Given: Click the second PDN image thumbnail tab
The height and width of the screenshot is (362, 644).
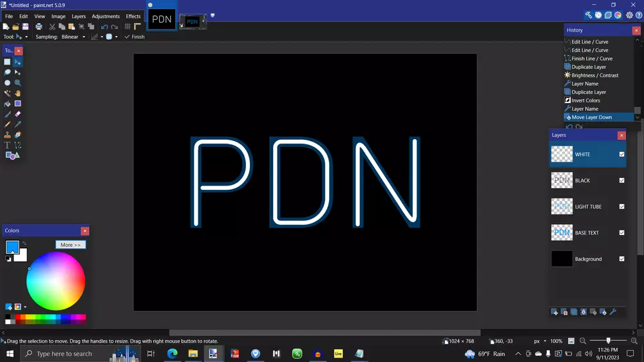Looking at the screenshot, I should click(x=192, y=21).
